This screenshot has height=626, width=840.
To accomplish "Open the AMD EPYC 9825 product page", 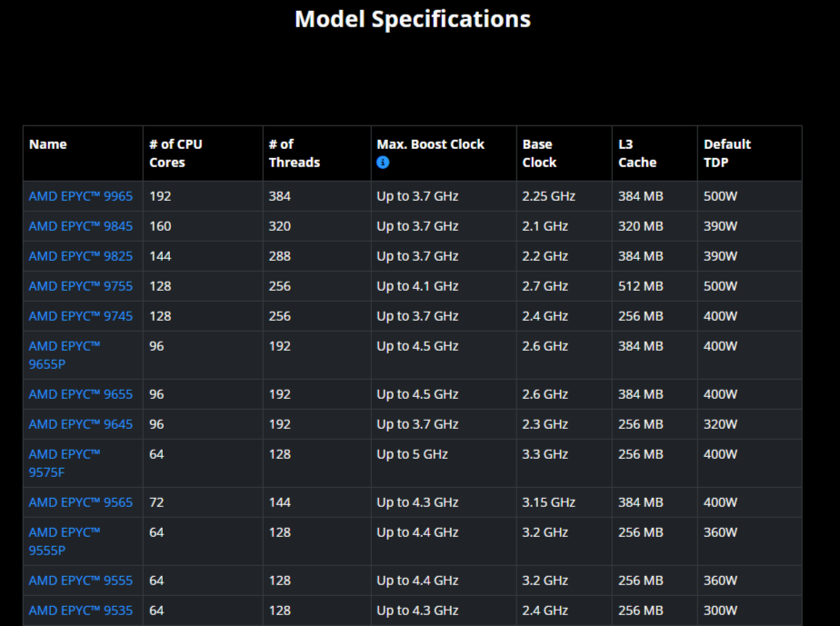I will tap(80, 256).
